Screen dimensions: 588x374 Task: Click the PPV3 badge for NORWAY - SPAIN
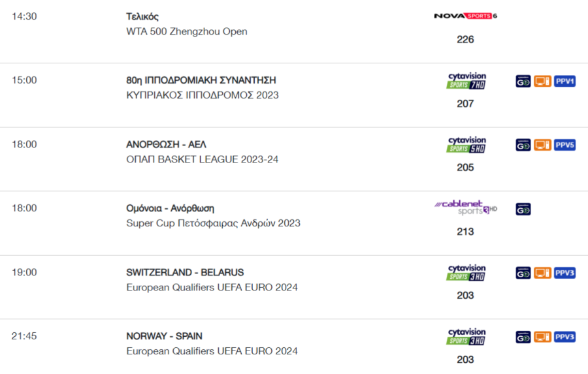[564, 337]
